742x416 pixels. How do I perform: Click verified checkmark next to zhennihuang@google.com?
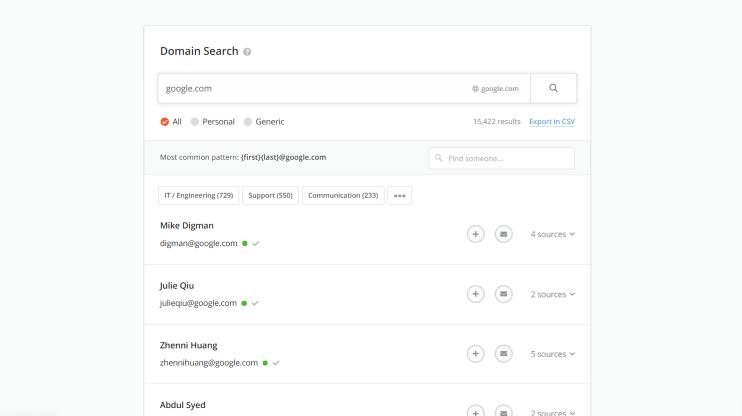[276, 363]
